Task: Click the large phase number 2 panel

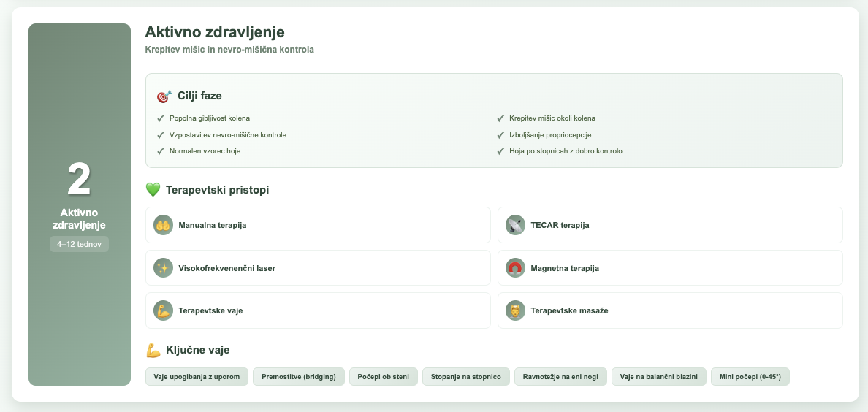Action: [79, 205]
